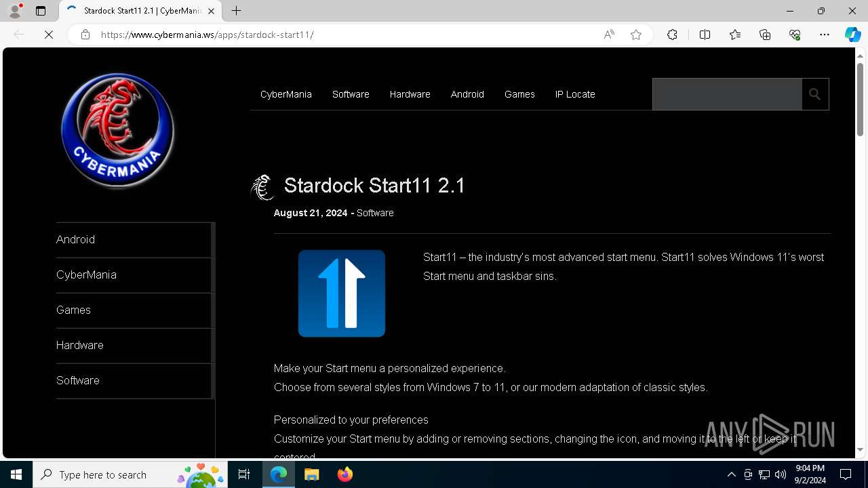Viewport: 868px width, 488px height.
Task: Open Edge Settings and more menu
Action: 825,35
